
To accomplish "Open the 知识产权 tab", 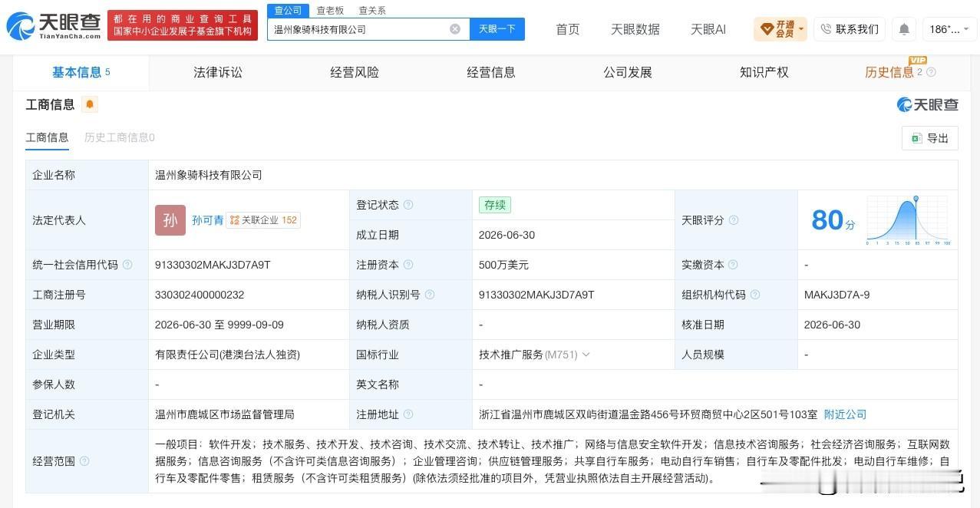I will click(764, 72).
